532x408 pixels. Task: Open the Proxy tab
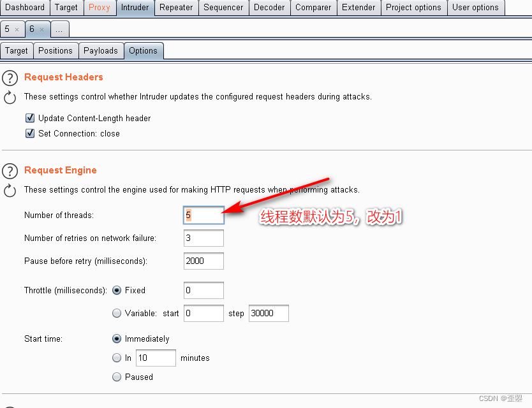(x=100, y=8)
